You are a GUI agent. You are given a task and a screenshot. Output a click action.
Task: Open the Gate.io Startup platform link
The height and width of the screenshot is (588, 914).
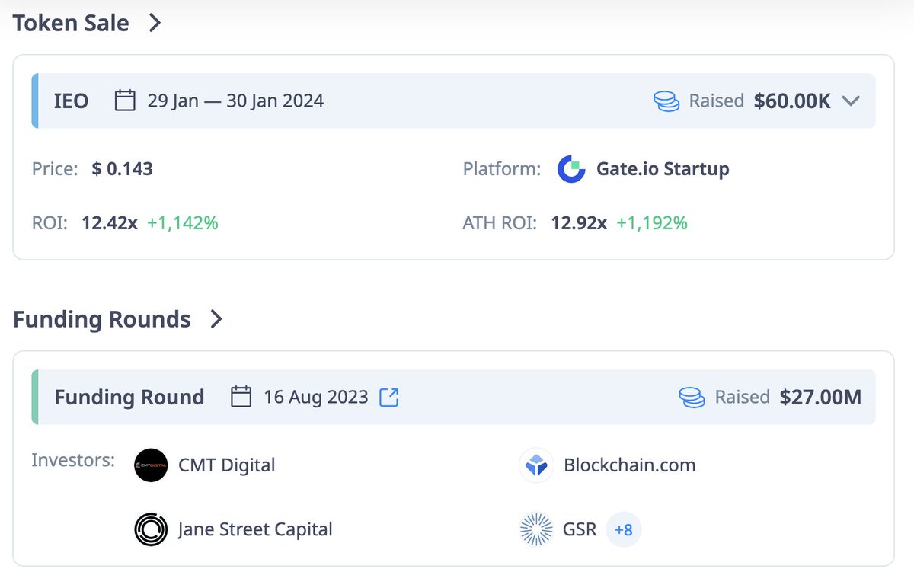[x=652, y=169]
